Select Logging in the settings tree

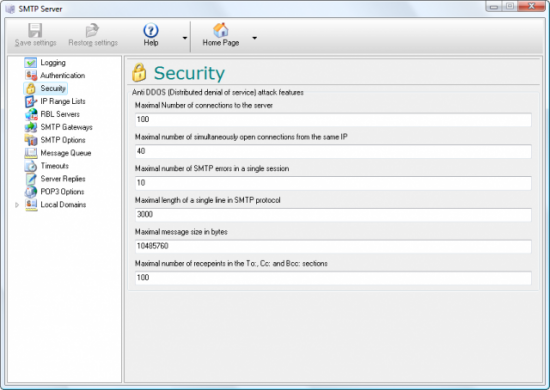(53, 63)
